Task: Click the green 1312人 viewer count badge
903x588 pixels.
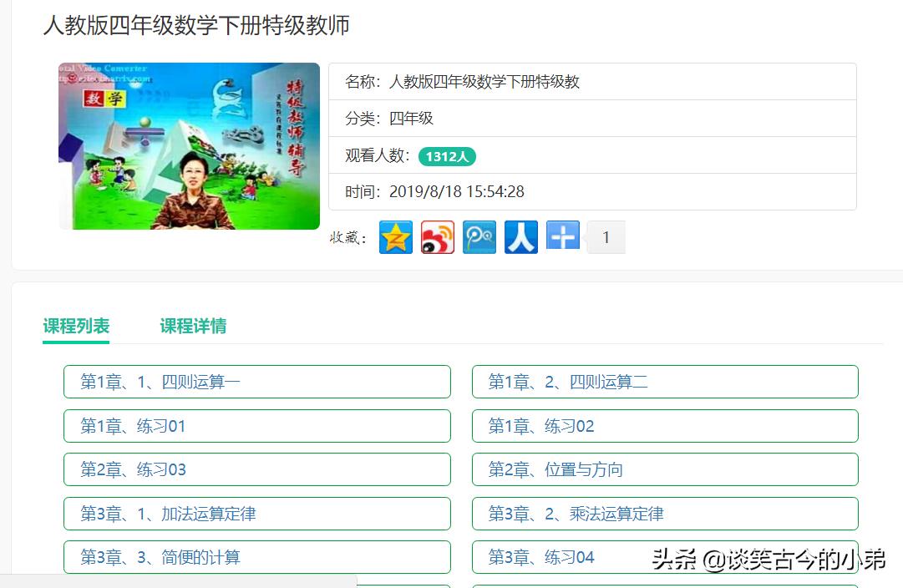Action: (447, 156)
